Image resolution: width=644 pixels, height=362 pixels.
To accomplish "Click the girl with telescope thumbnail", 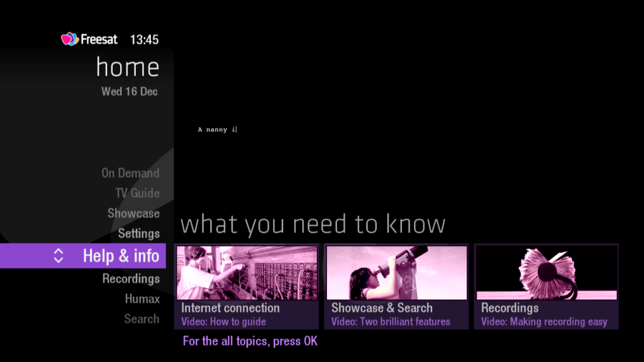I will tap(396, 273).
